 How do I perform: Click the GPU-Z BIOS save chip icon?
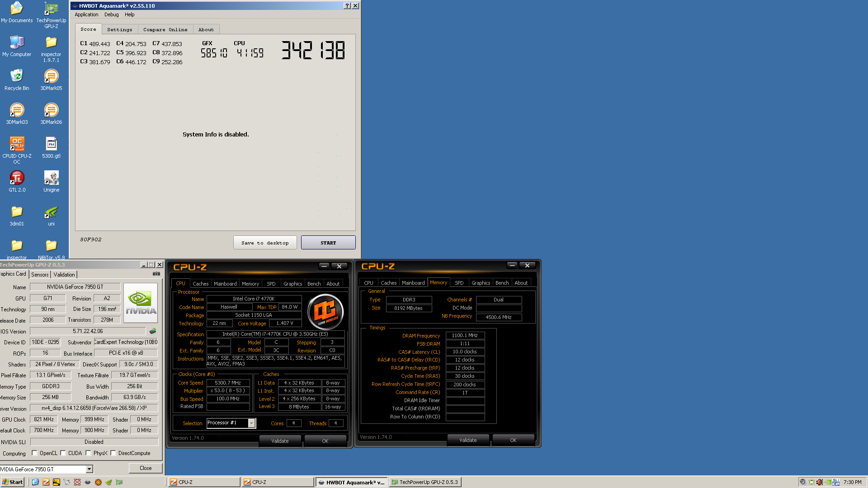[x=153, y=331]
